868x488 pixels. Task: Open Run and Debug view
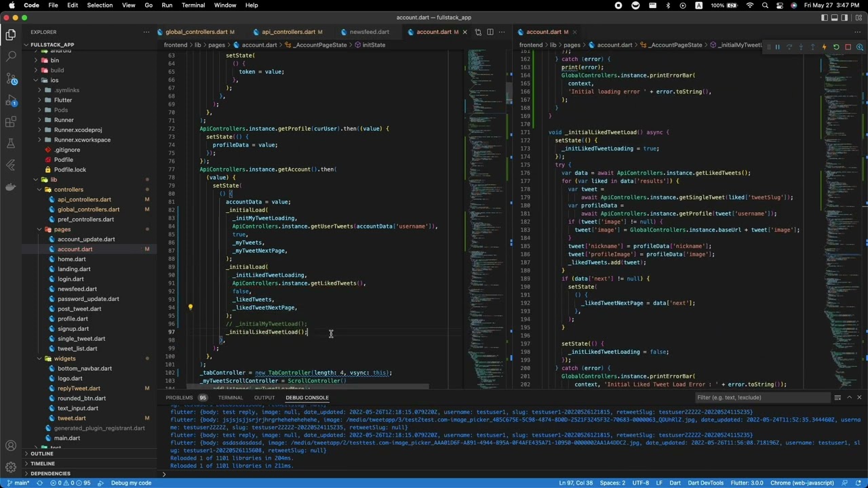(11, 100)
